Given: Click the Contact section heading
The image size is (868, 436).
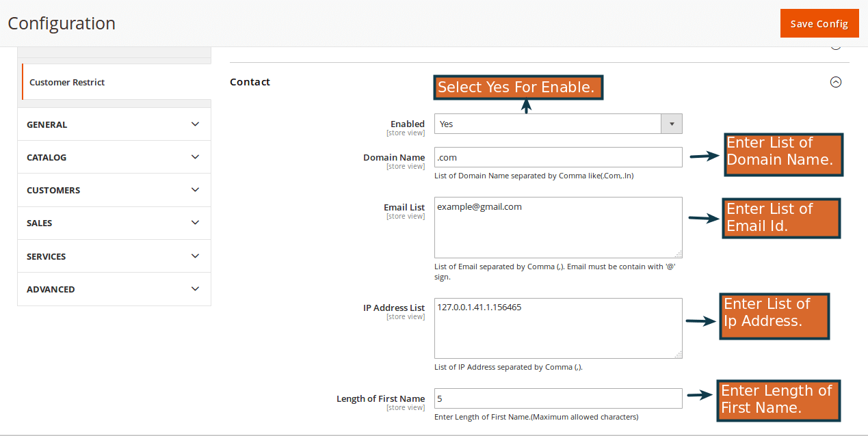Looking at the screenshot, I should (250, 82).
